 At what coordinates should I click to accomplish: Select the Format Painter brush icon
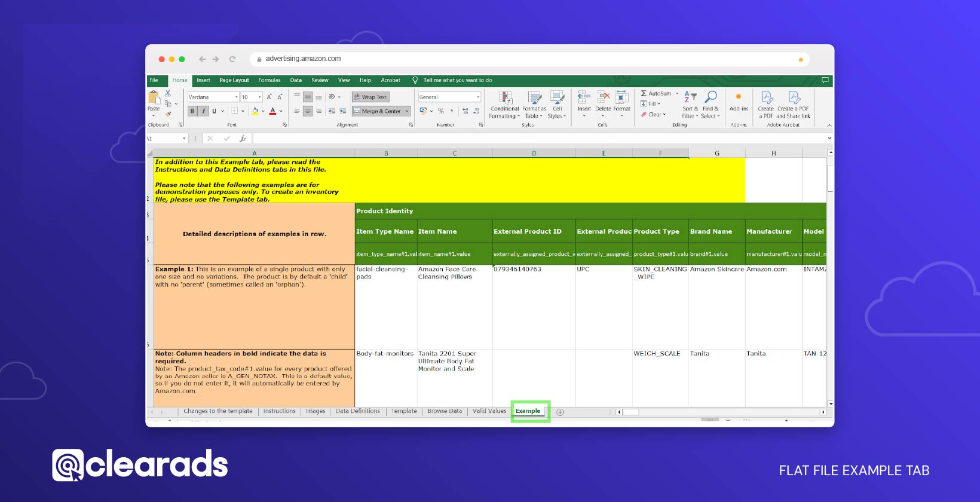(168, 114)
